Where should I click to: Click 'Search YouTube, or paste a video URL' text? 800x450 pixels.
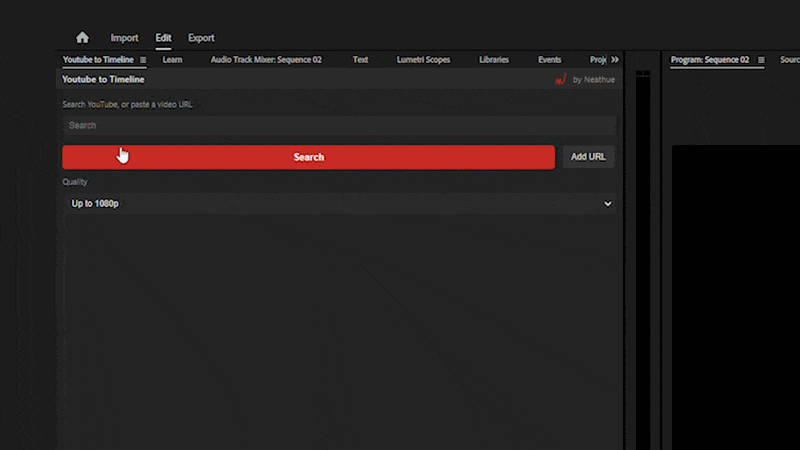click(128, 105)
